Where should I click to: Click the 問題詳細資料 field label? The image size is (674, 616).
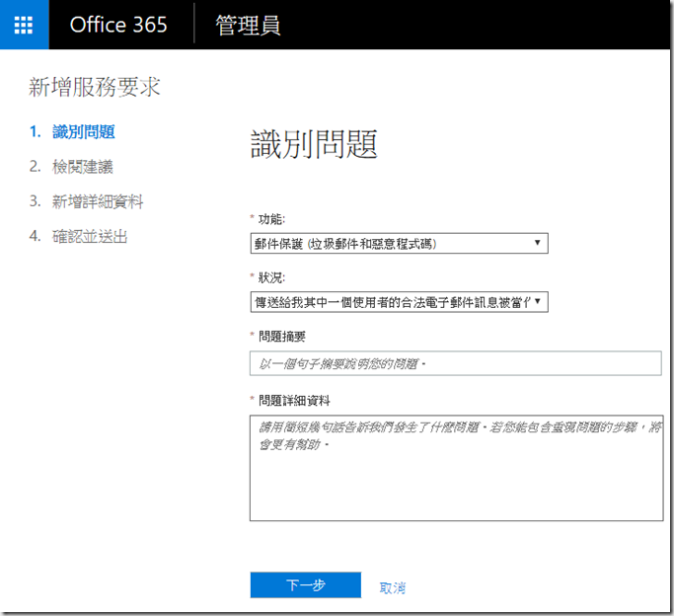point(293,400)
